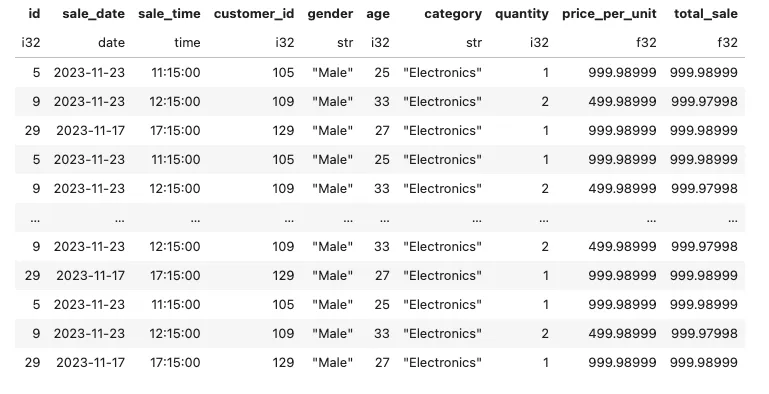Click the price_per_unit column header
769x394 pixels.
coord(609,14)
